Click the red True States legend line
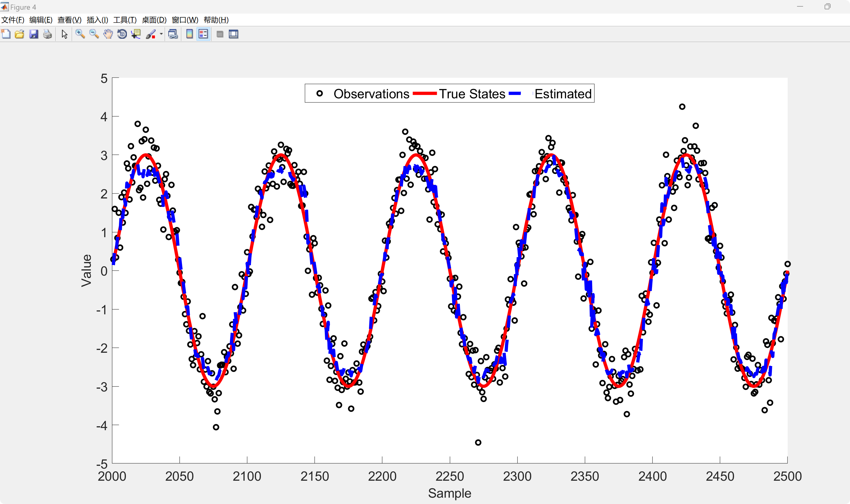Image resolution: width=850 pixels, height=504 pixels. (425, 93)
